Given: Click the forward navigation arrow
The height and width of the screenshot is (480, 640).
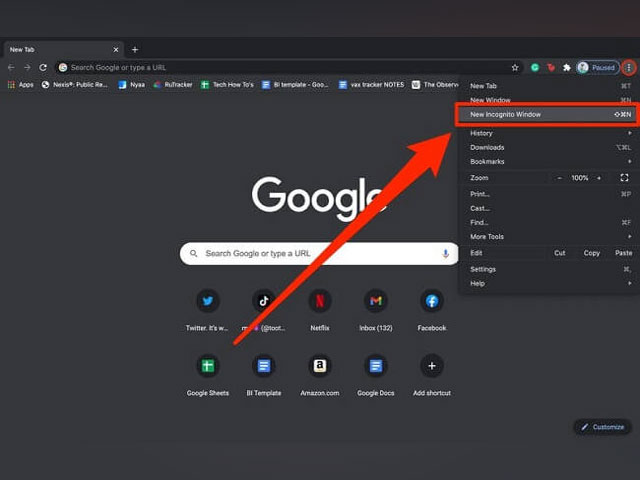Looking at the screenshot, I should (x=27, y=67).
